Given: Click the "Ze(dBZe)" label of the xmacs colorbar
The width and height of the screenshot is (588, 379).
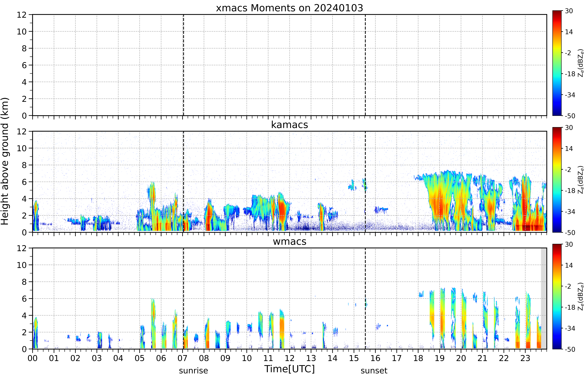Looking at the screenshot, I should [581, 63].
